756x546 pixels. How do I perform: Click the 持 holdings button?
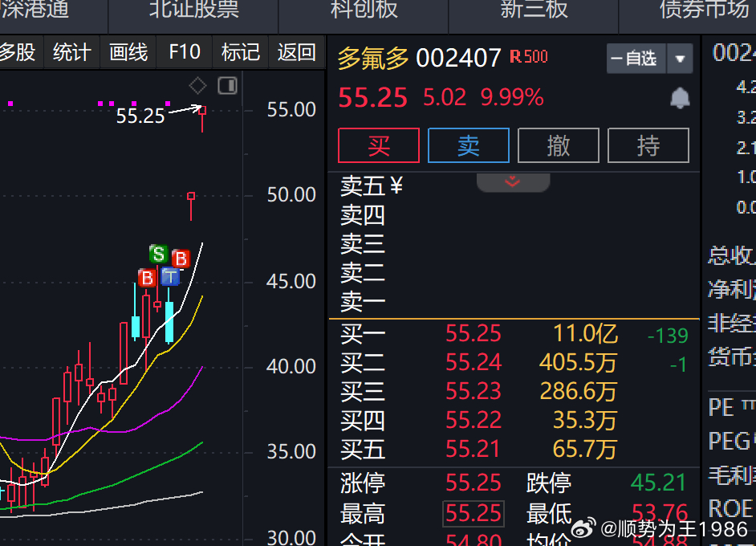[648, 145]
